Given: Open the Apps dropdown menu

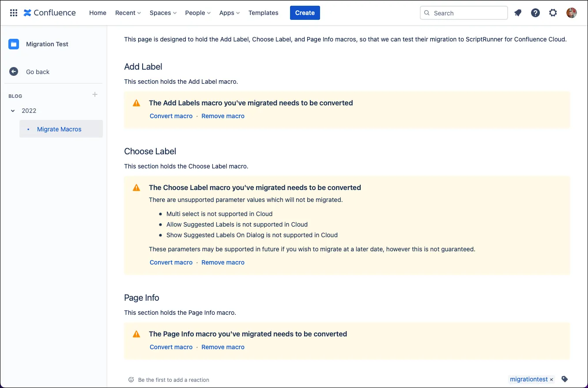Looking at the screenshot, I should (230, 13).
